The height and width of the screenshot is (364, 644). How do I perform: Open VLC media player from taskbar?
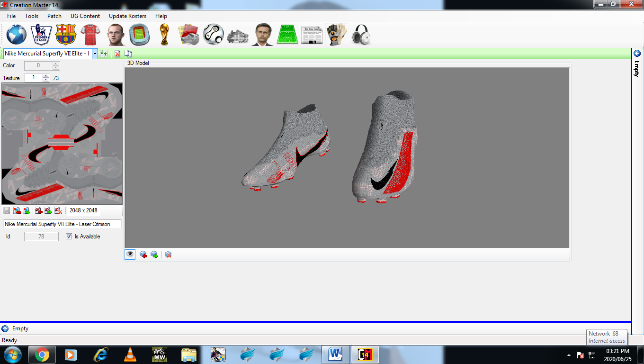pos(130,355)
